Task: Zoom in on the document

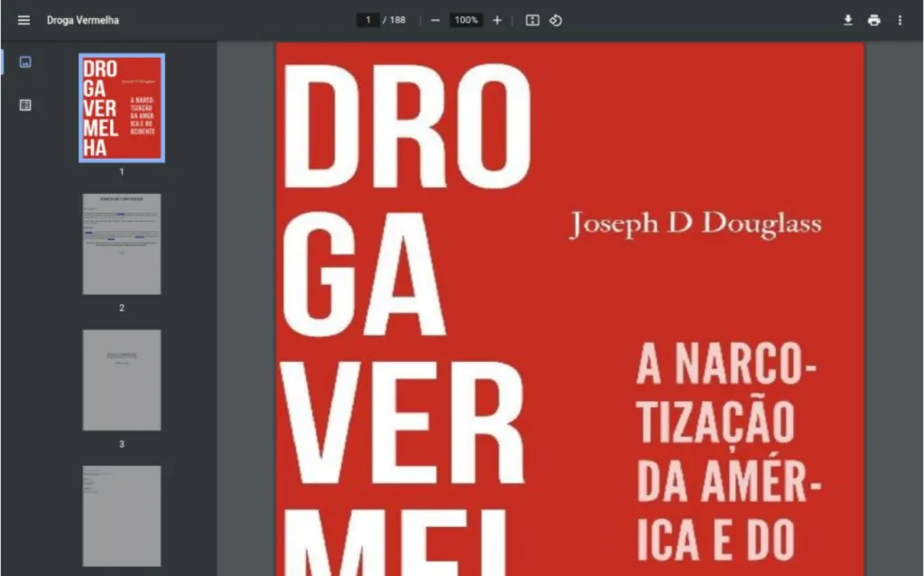Action: point(497,19)
